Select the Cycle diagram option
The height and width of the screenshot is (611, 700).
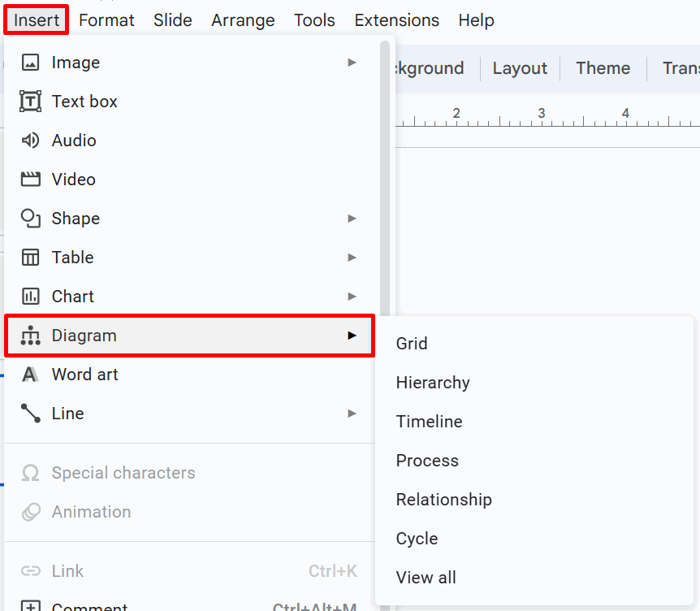point(417,538)
